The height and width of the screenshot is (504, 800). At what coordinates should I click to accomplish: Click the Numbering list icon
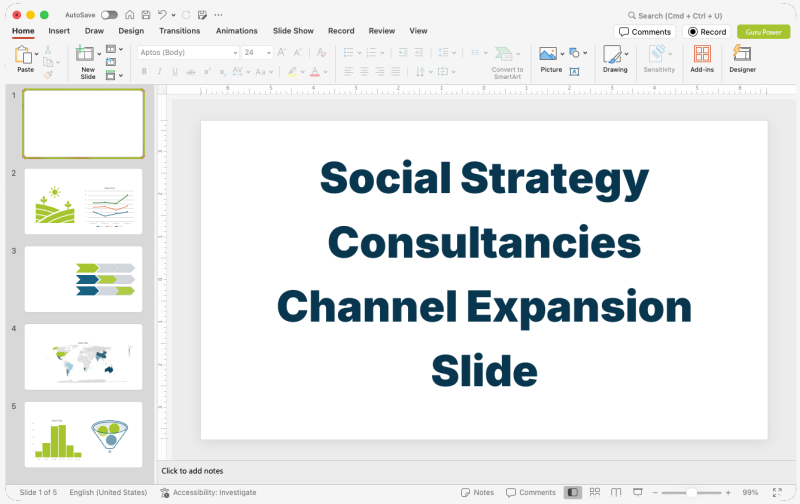coord(371,52)
